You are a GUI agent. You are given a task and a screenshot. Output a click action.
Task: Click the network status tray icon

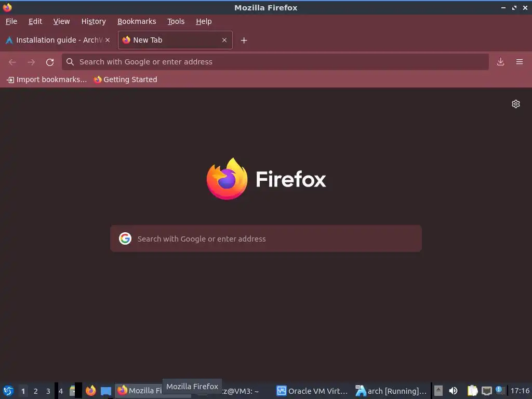pyautogui.click(x=486, y=391)
